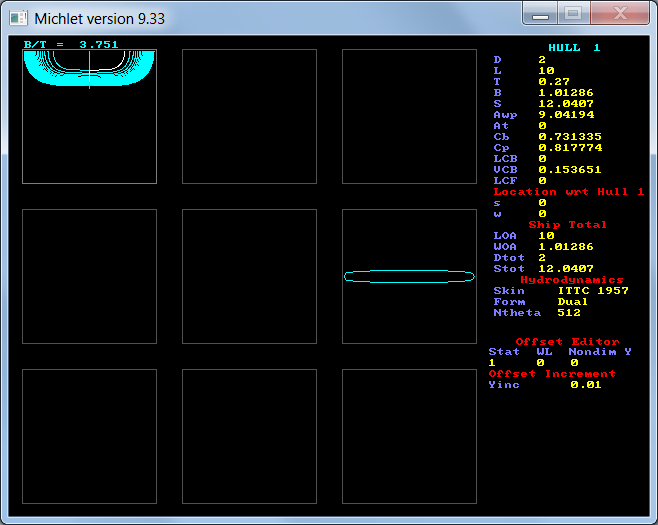Minimize the Michlet window
Viewport: 658px width, 525px height.
[541, 15]
